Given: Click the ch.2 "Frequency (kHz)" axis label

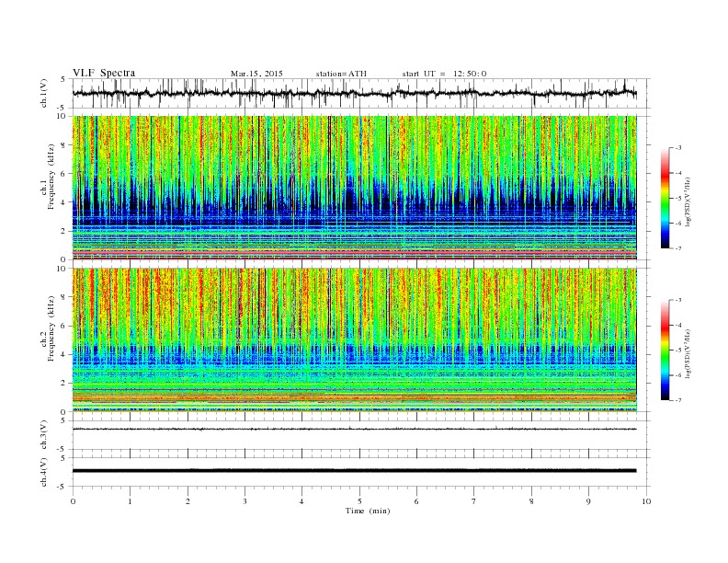Looking at the screenshot, I should (x=51, y=327).
